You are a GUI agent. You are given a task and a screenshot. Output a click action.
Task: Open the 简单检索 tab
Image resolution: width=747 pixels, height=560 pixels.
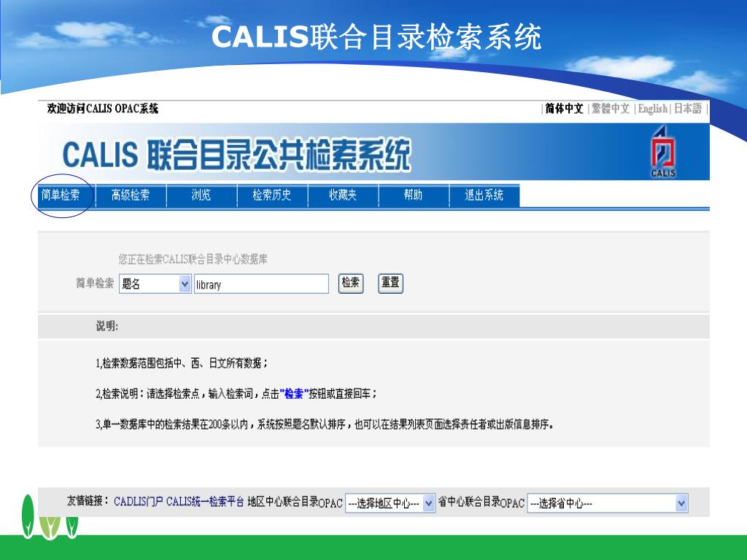61,195
